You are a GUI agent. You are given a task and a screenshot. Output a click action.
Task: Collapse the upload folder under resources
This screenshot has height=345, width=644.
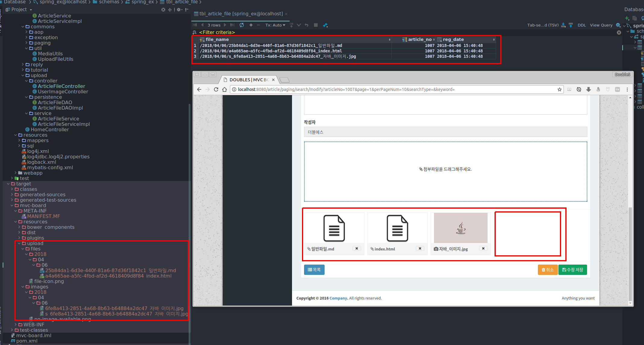[19, 243]
